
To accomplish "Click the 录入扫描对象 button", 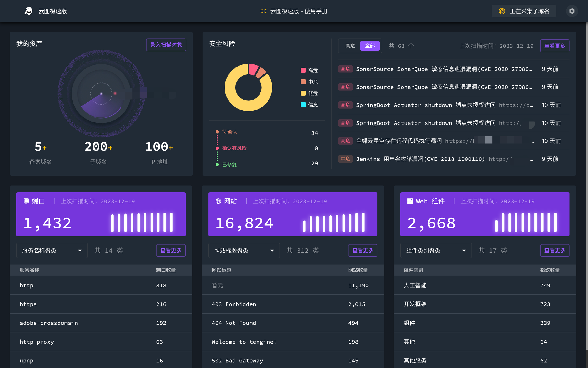I will coord(166,45).
